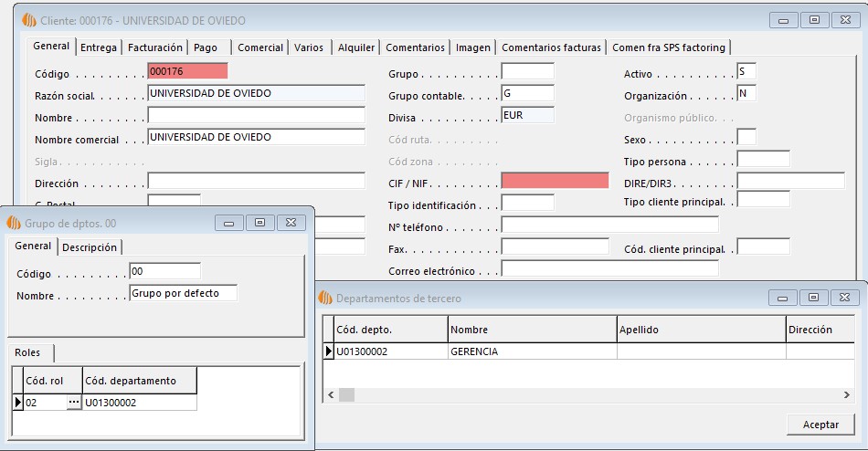Image resolution: width=868 pixels, height=451 pixels.
Task: Click the app icon in Departamentos de tercero title
Action: [x=325, y=299]
